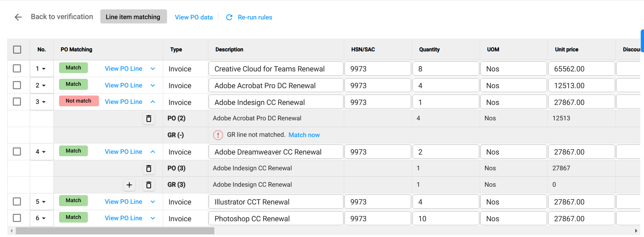Click the Match badge on row 1

[73, 68]
